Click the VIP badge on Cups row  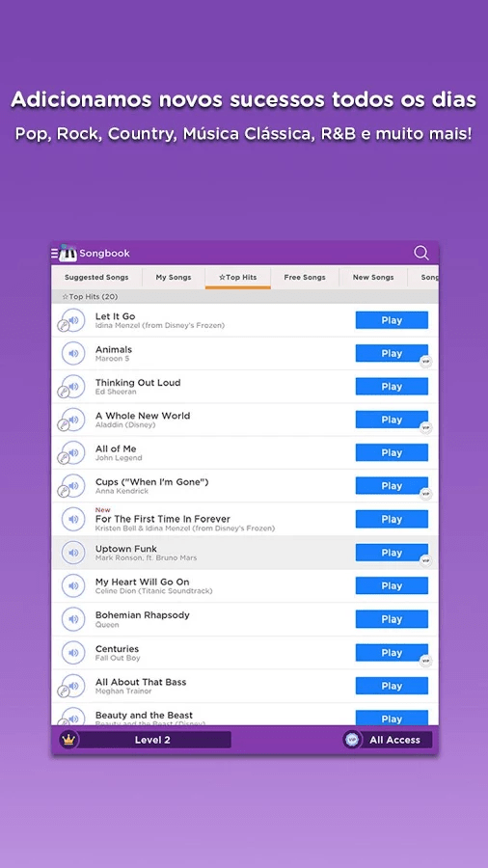pos(425,494)
